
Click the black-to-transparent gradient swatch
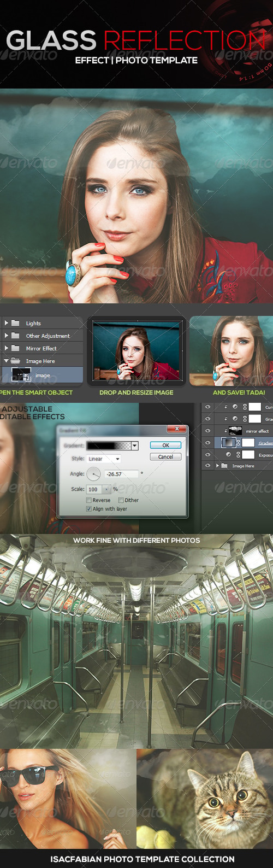109,445
